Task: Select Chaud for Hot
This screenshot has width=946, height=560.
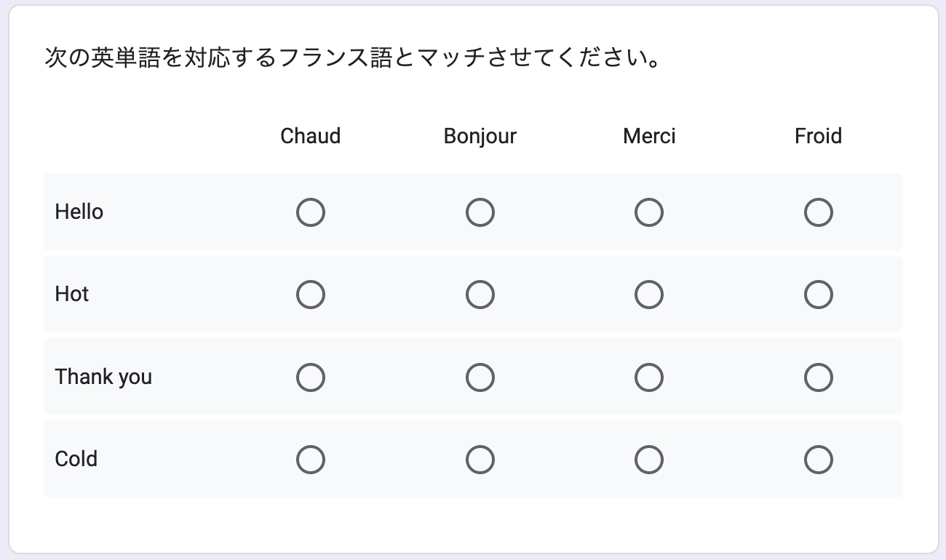Action: [311, 295]
